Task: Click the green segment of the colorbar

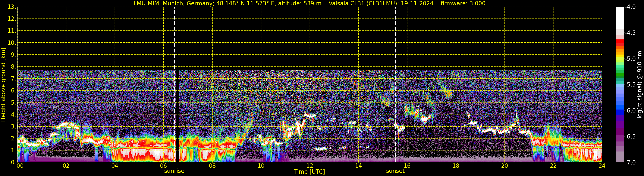Action: point(620,74)
